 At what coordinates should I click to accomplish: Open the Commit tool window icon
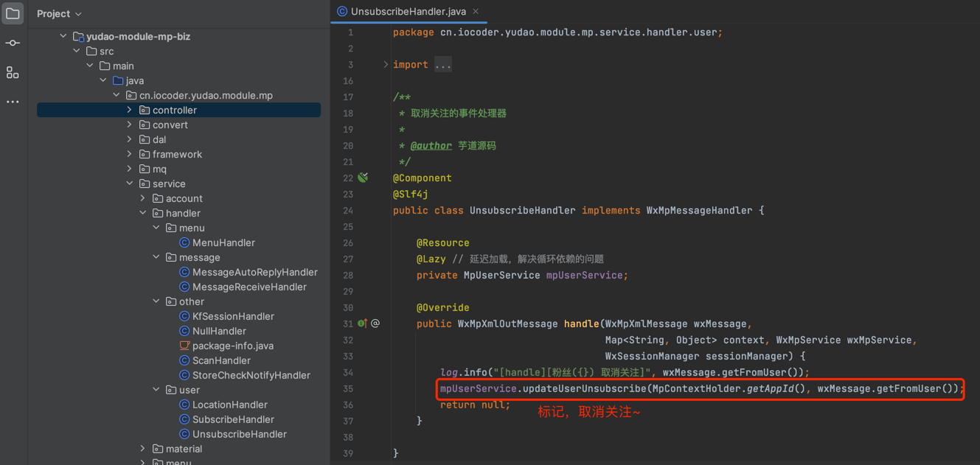point(13,43)
